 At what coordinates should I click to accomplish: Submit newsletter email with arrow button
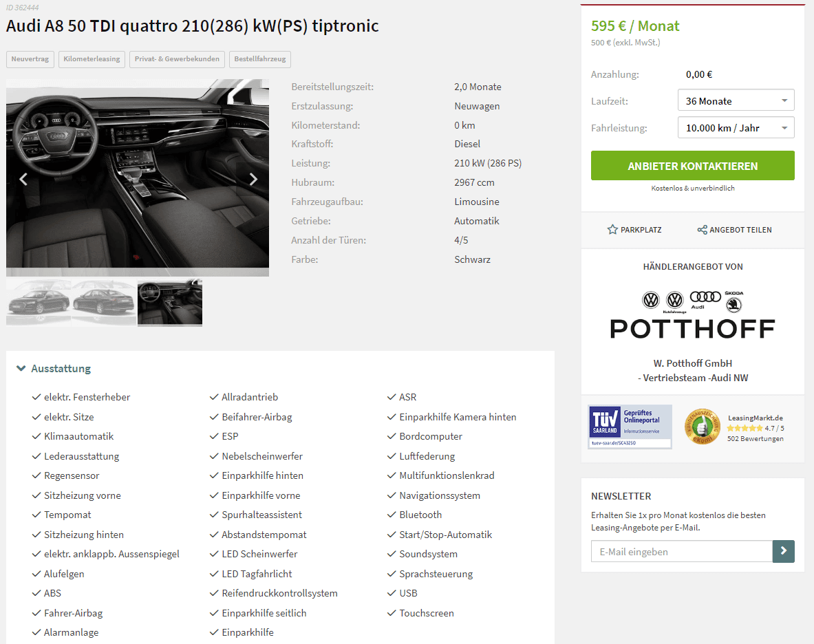click(x=783, y=551)
